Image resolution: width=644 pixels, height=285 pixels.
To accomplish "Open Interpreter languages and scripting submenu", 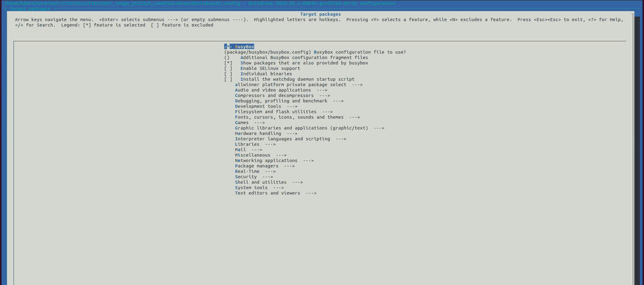I will click(291, 139).
